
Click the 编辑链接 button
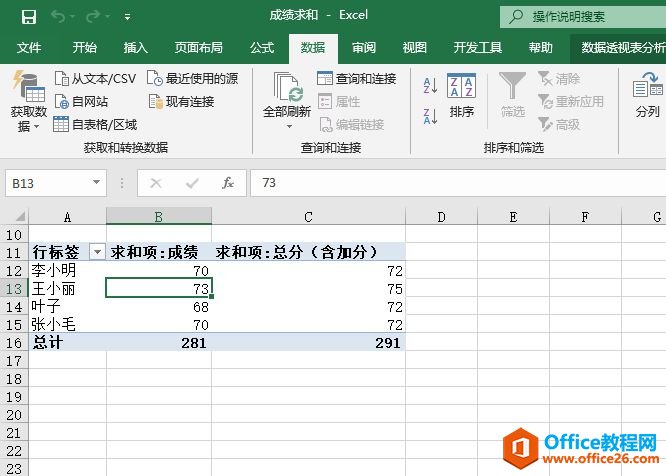click(352, 124)
